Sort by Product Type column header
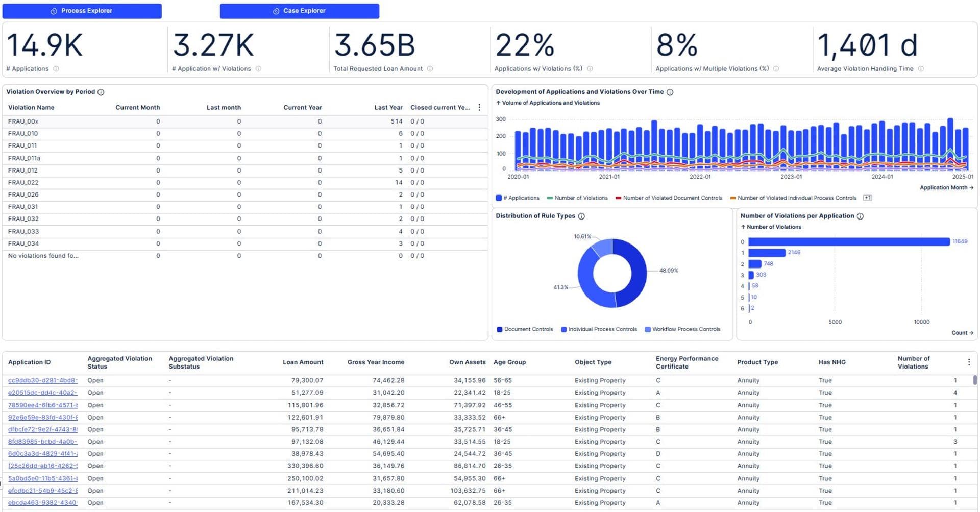 pyautogui.click(x=757, y=362)
